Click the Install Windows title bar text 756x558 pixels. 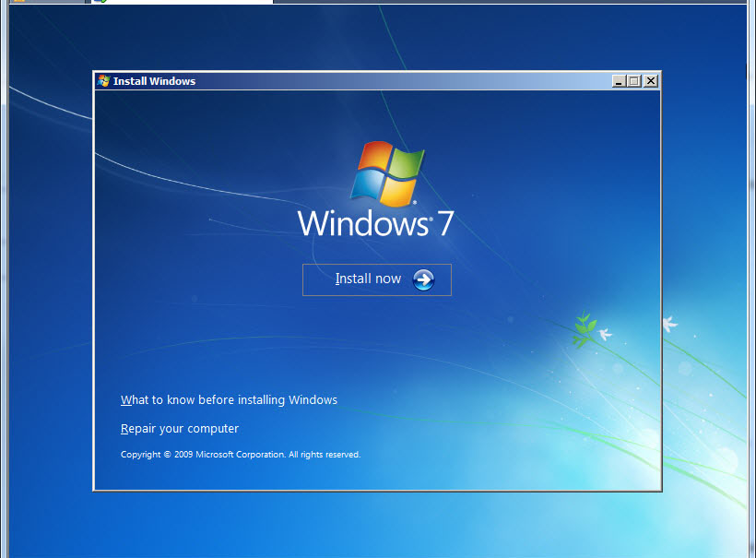pos(154,80)
